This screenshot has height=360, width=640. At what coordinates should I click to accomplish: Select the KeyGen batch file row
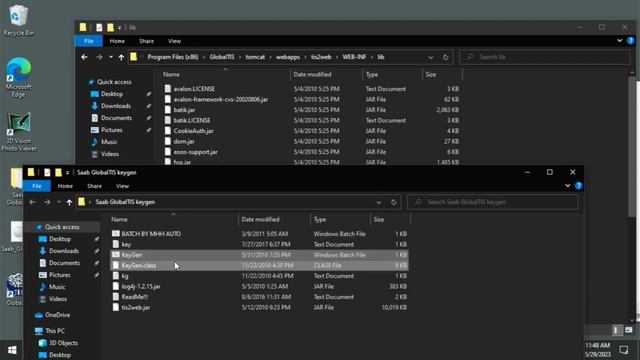pyautogui.click(x=260, y=255)
